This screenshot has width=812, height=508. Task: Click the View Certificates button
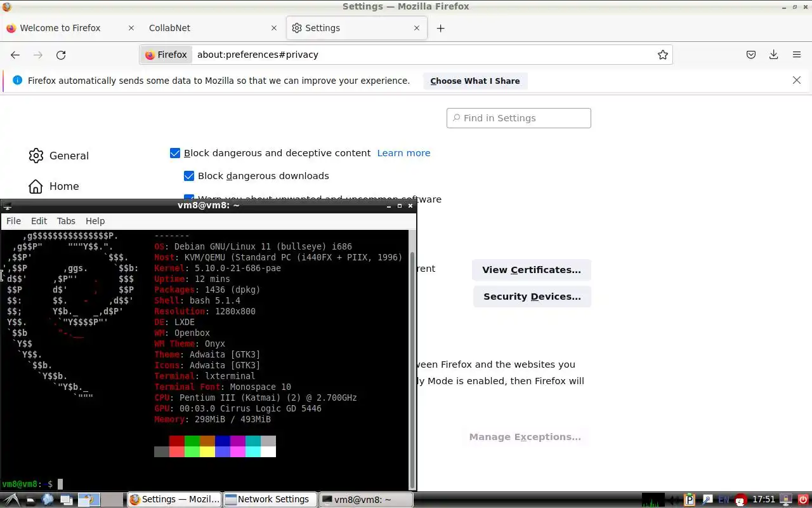[x=532, y=270]
